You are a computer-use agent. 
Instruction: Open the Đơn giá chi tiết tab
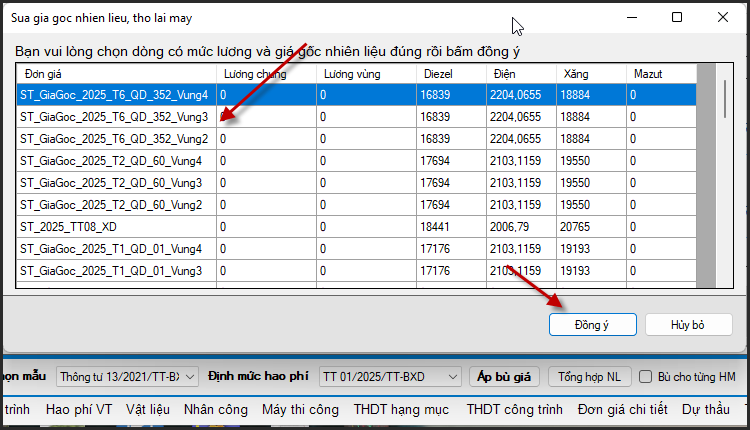[x=621, y=409]
